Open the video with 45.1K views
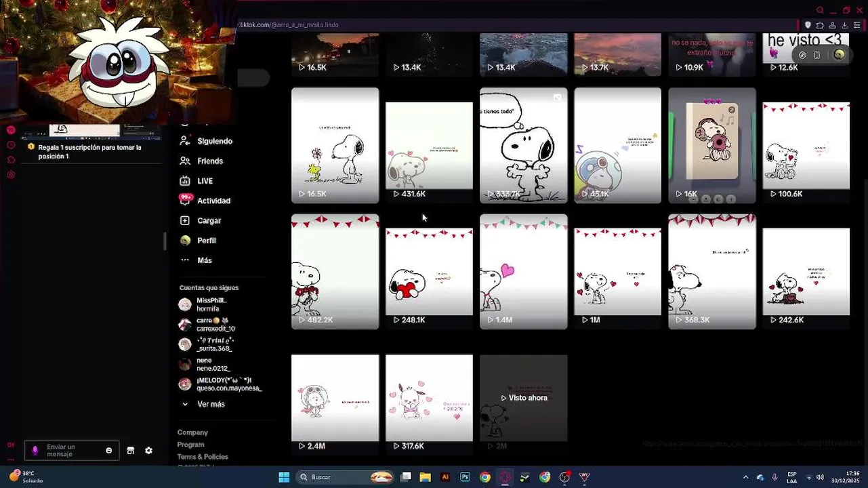Image resolution: width=868 pixels, height=488 pixels. [x=617, y=145]
